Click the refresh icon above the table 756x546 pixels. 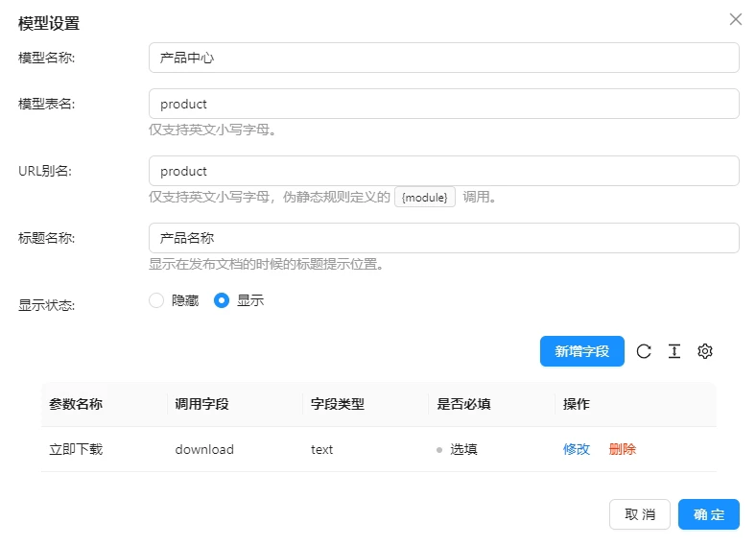pyautogui.click(x=644, y=351)
